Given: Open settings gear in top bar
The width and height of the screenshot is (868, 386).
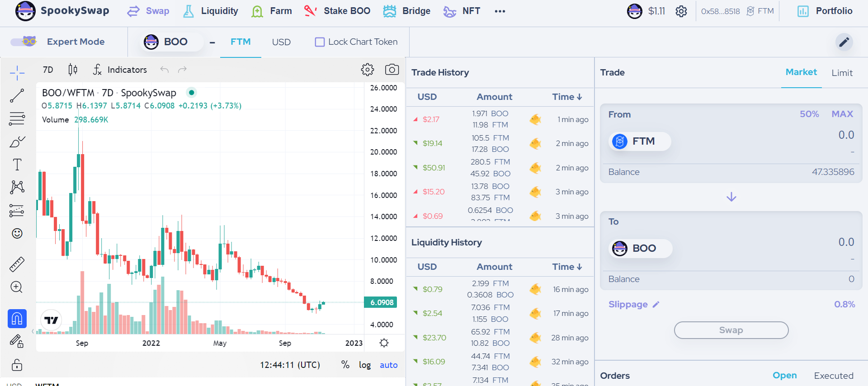Looking at the screenshot, I should (x=681, y=11).
